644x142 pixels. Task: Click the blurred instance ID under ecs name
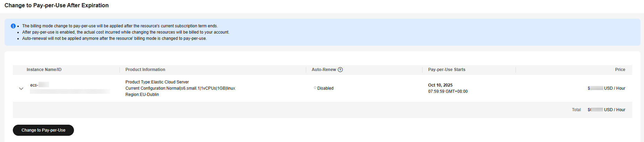70,91
